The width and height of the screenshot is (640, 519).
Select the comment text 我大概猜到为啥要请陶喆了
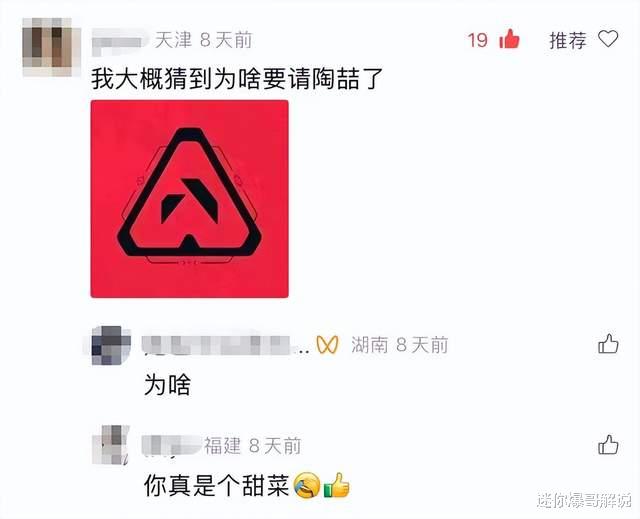237,79
